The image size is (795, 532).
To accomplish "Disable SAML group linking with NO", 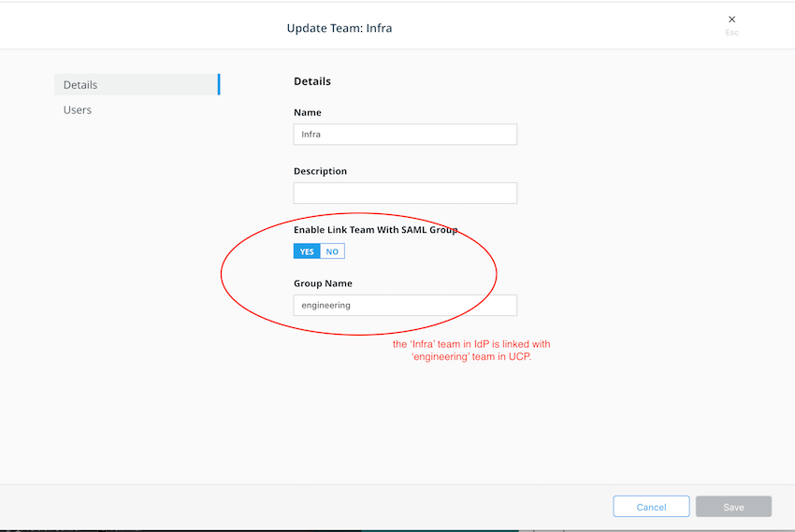I will click(x=332, y=252).
